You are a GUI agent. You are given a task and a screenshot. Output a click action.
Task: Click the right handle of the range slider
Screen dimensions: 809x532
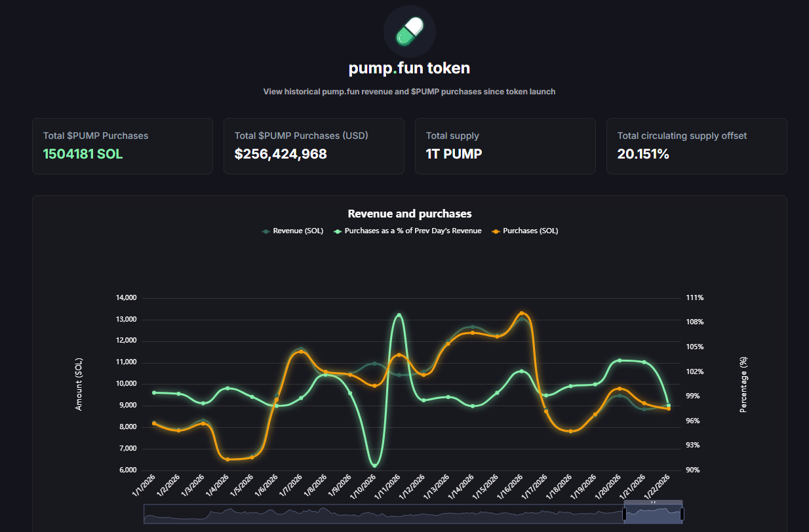click(x=682, y=514)
